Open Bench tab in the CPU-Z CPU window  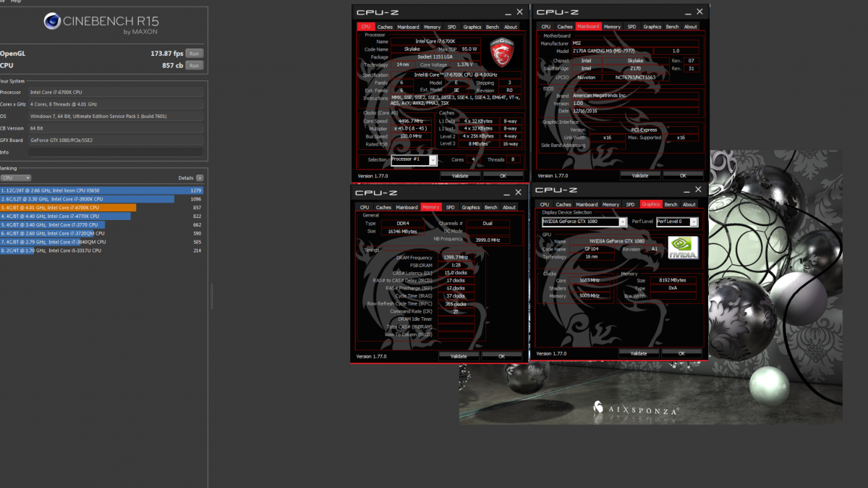[x=492, y=28]
